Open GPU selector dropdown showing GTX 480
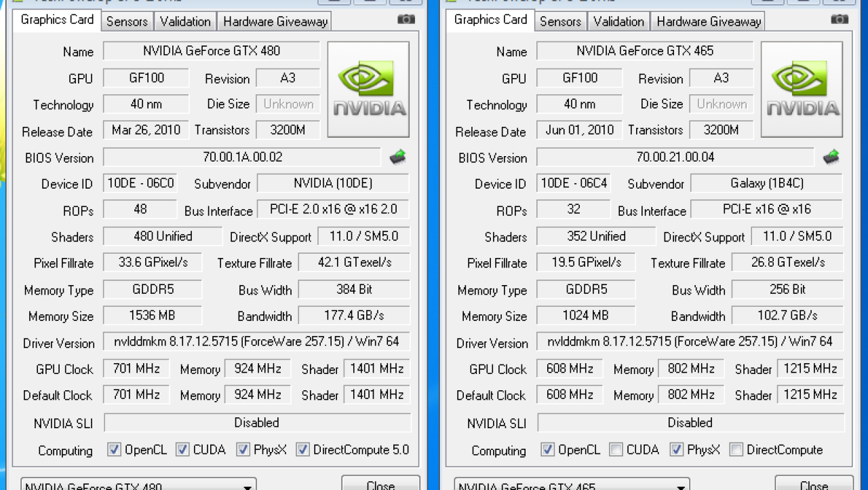Image resolution: width=868 pixels, height=490 pixels. click(x=138, y=485)
